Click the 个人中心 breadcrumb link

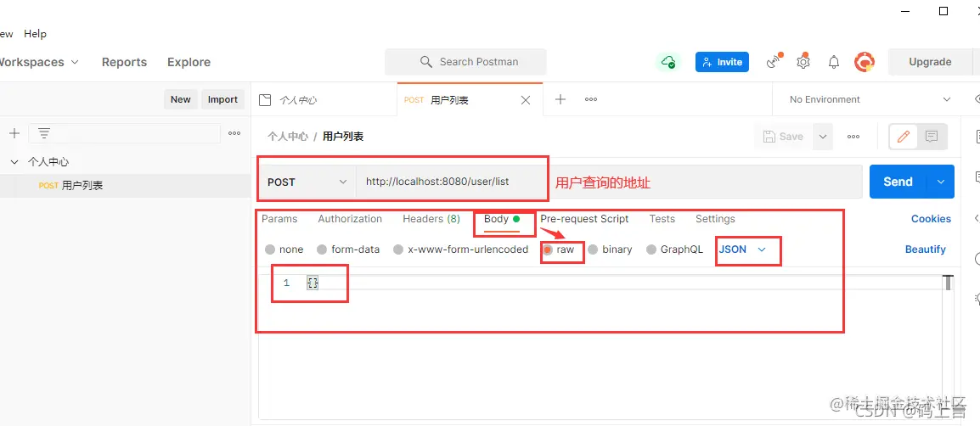point(288,137)
